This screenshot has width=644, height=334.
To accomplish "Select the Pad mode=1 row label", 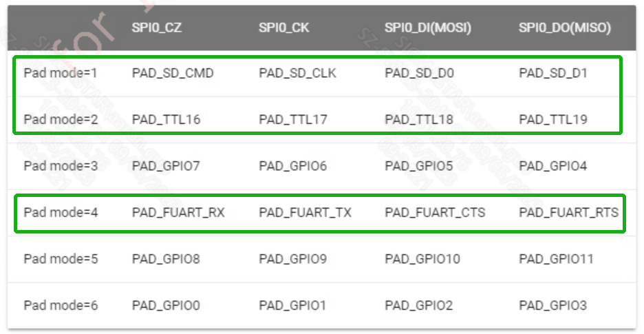I will (x=61, y=73).
